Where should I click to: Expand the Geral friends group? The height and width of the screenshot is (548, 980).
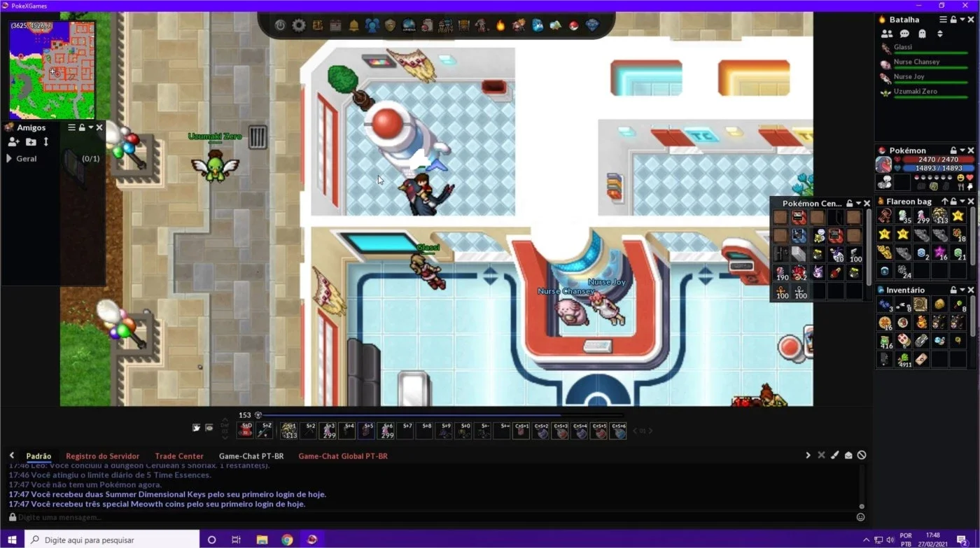tap(9, 159)
